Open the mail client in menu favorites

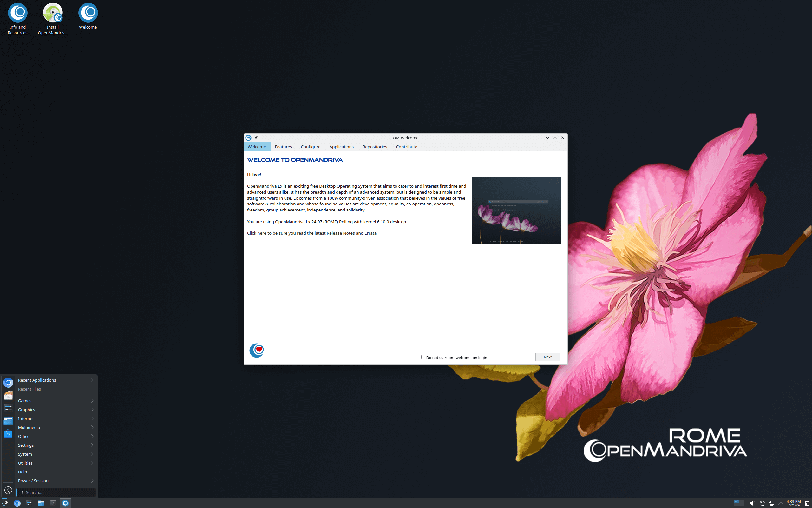pyautogui.click(x=8, y=396)
